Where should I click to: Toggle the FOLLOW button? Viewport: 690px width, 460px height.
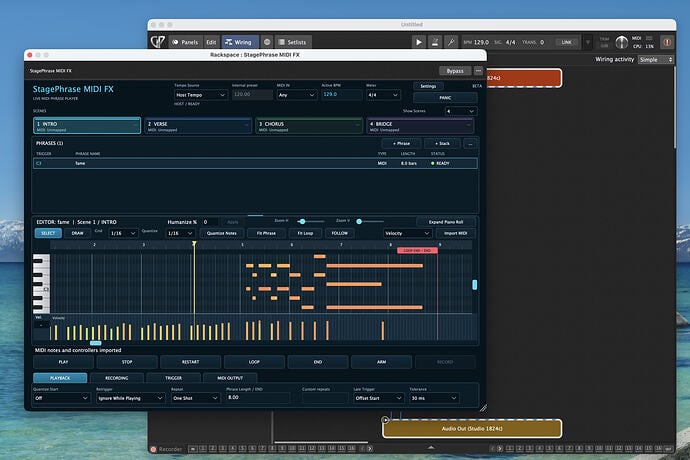tap(339, 233)
